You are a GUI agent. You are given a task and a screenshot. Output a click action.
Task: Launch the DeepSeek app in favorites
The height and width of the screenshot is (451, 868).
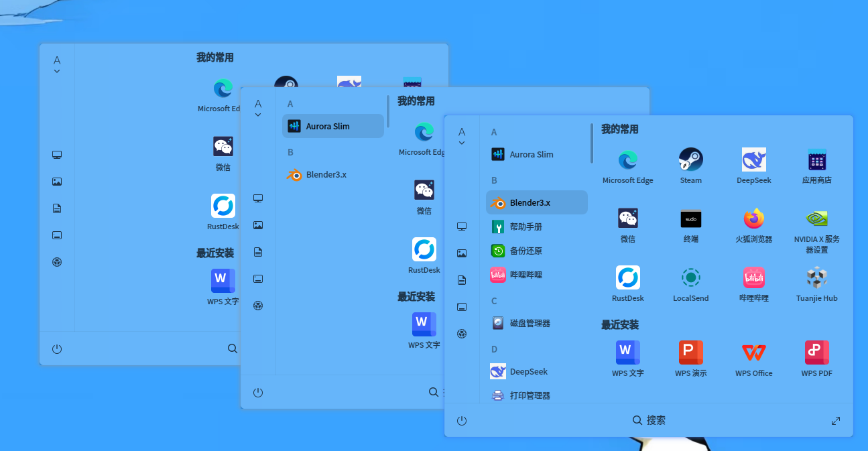753,166
